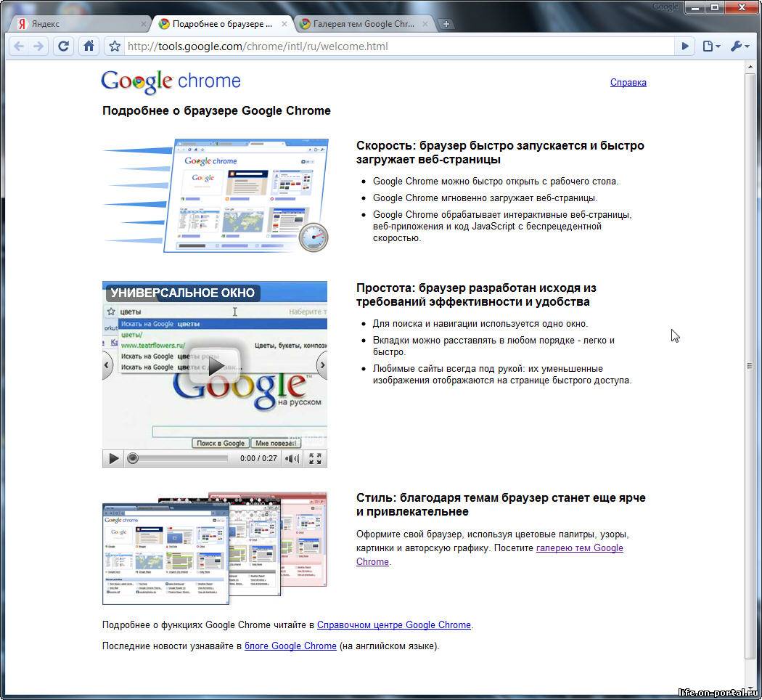Click the 'УНИВЕРСАЛЬНОЕ ОКНО' video title
The width and height of the screenshot is (762, 700).
click(x=183, y=293)
